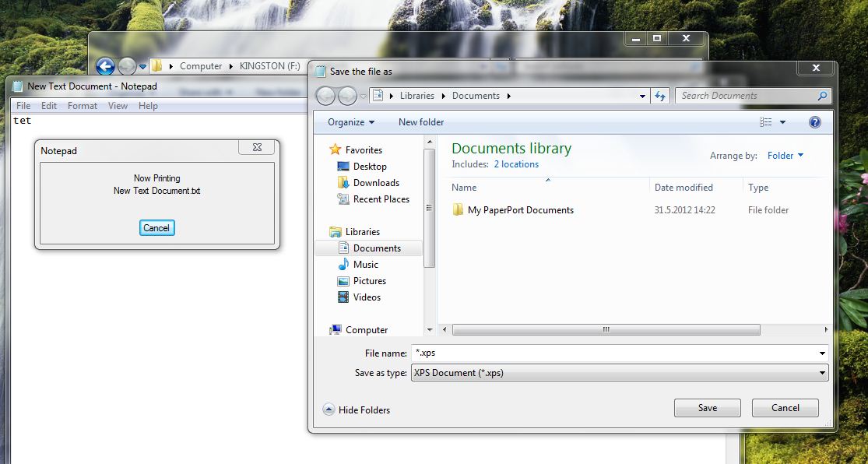Open Downloads folder in navigation pane

(x=375, y=183)
